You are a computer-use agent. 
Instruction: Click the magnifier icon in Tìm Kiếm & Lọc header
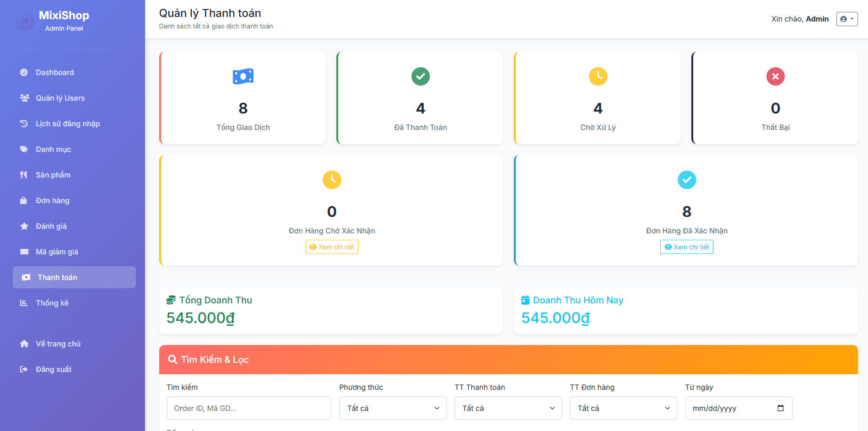pyautogui.click(x=173, y=360)
